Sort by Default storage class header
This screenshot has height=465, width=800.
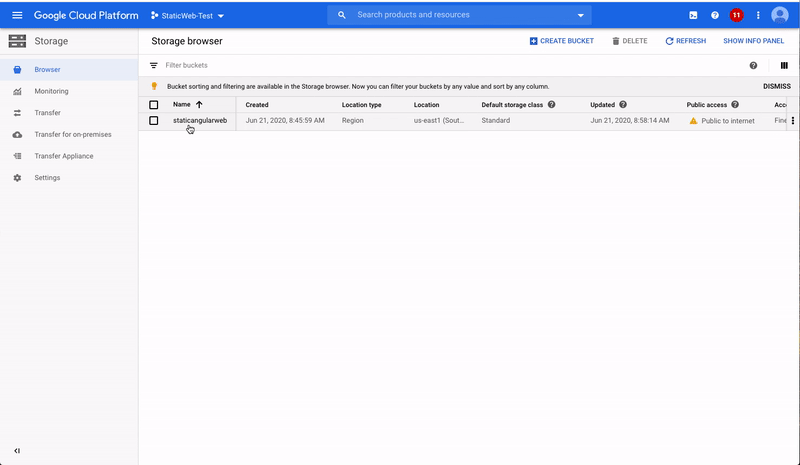(512, 105)
